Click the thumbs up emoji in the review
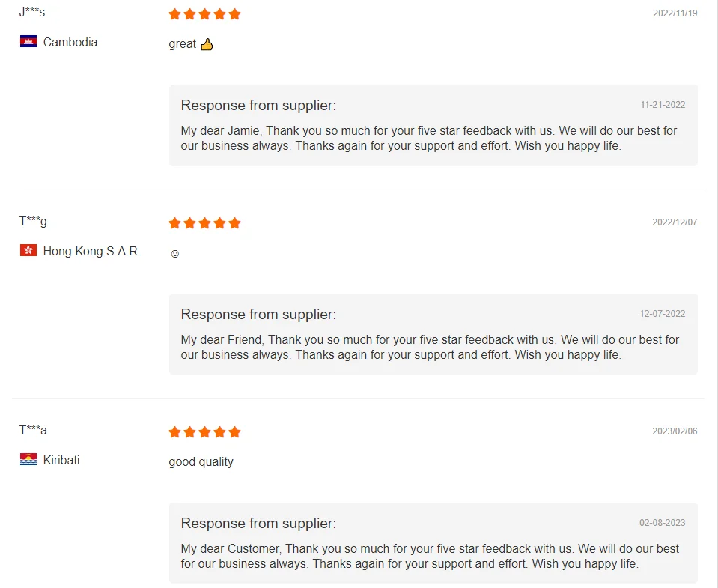Screen dimensions: 718x588 (x=207, y=44)
